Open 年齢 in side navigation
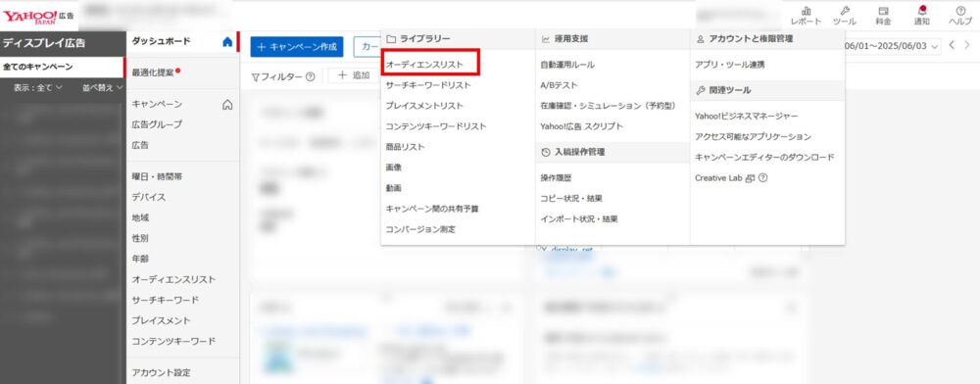Viewport: 980px width, 384px height. click(x=140, y=260)
